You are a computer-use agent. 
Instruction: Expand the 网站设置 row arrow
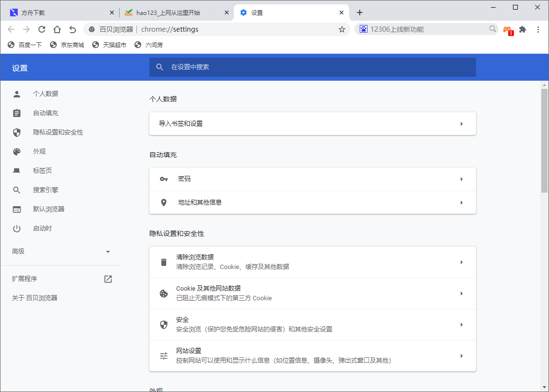462,355
